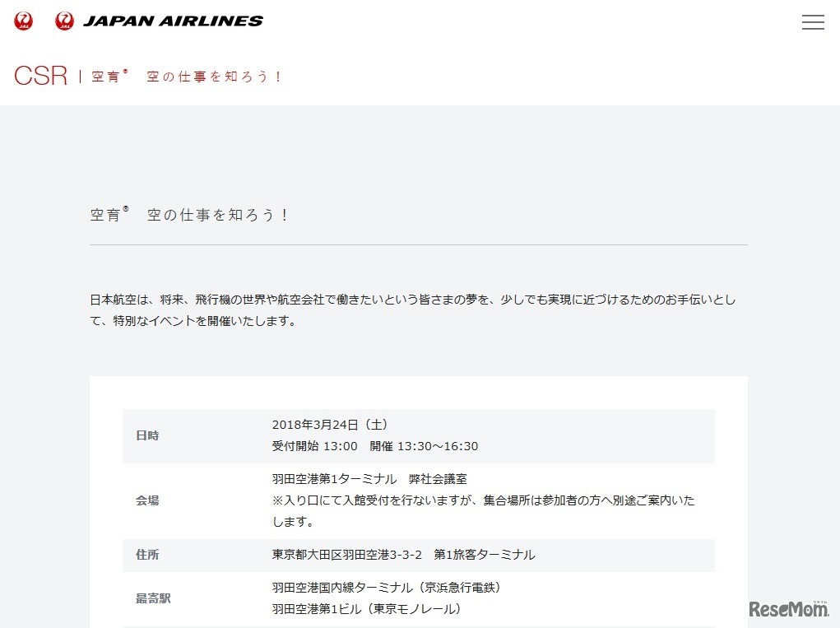The width and height of the screenshot is (840, 628).
Task: Click the 住所 address row label
Action: [146, 556]
